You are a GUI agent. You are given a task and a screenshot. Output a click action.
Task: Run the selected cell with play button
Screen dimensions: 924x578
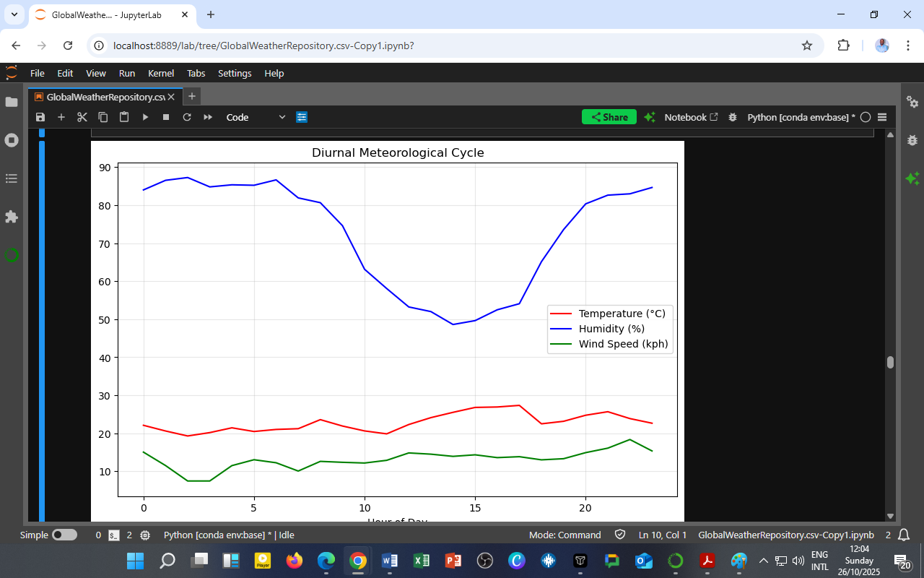145,117
